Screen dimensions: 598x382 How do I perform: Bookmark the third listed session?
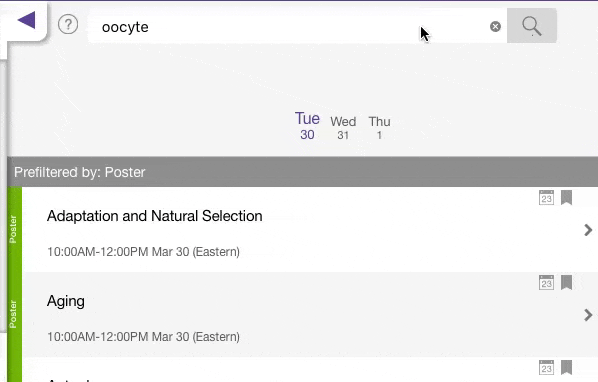tap(566, 367)
